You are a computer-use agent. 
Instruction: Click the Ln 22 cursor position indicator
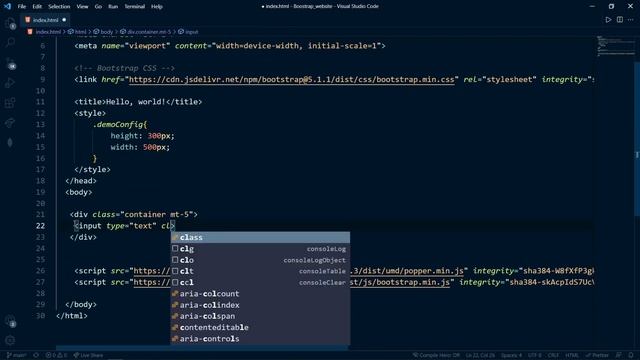tap(480, 355)
